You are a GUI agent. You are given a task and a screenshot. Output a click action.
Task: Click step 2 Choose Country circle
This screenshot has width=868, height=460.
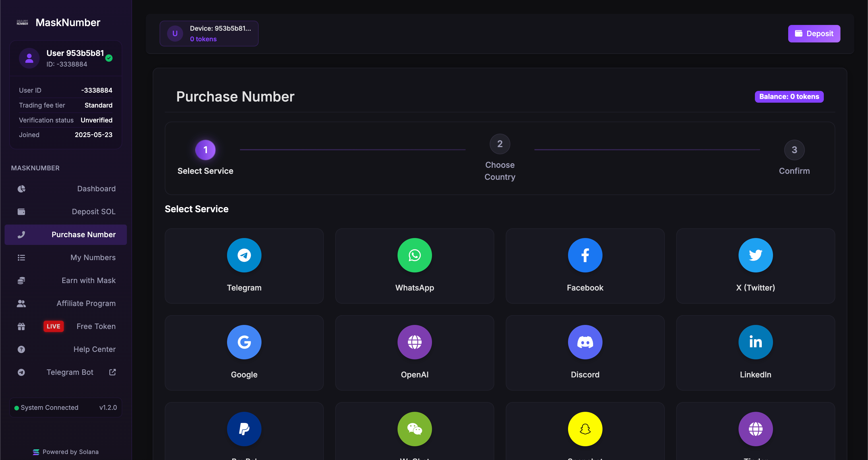500,144
